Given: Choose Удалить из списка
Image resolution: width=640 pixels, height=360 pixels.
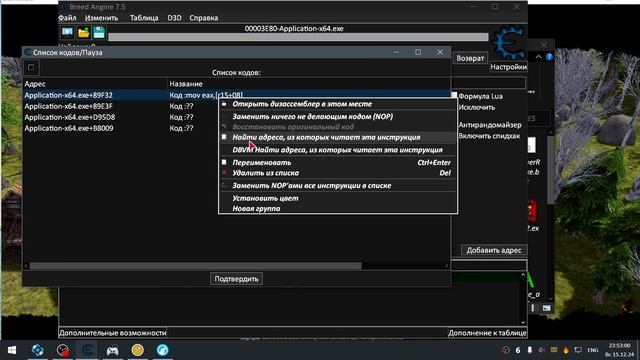Looking at the screenshot, I should (x=338, y=173).
